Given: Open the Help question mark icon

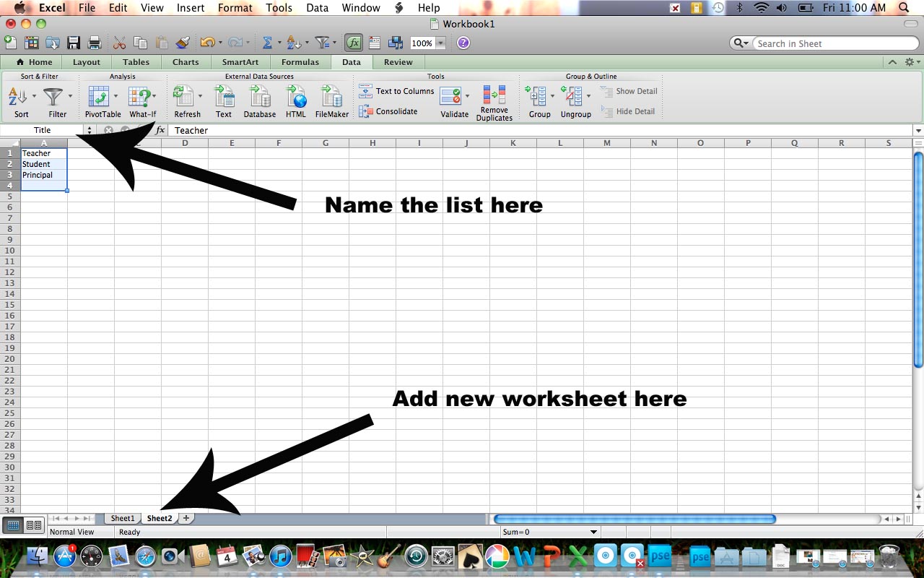Looking at the screenshot, I should point(463,43).
